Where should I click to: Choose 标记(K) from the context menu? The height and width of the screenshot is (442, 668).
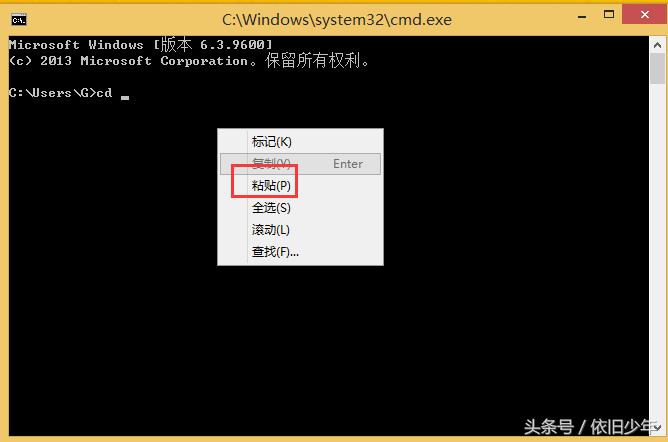click(x=300, y=141)
